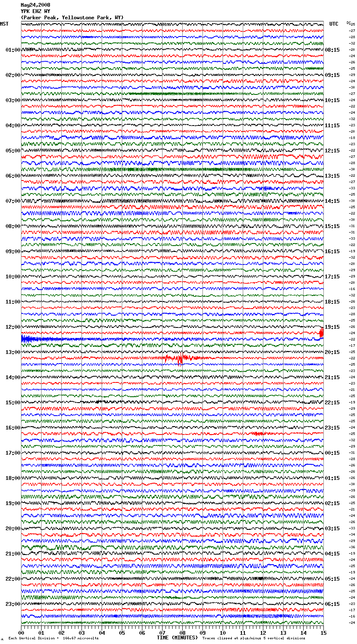
Task: Select the 19:00 MST time label
Action: [x=13, y=503]
